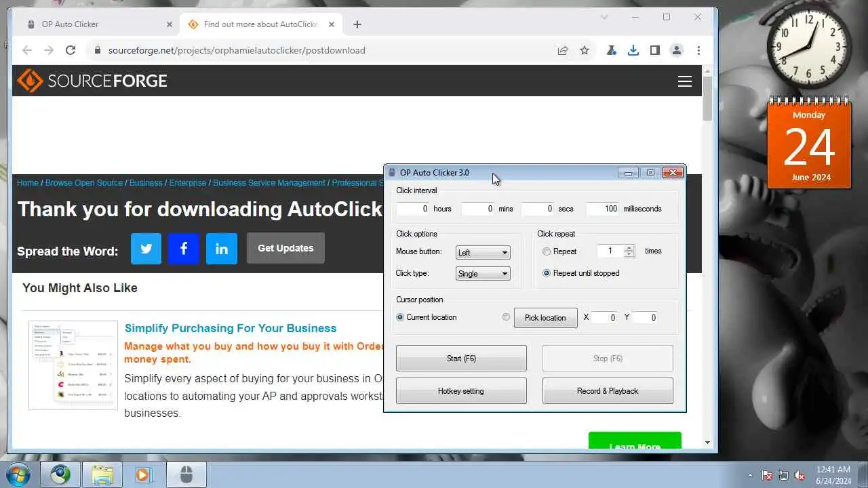Select Current location radio button
The image size is (868, 488).
400,317
